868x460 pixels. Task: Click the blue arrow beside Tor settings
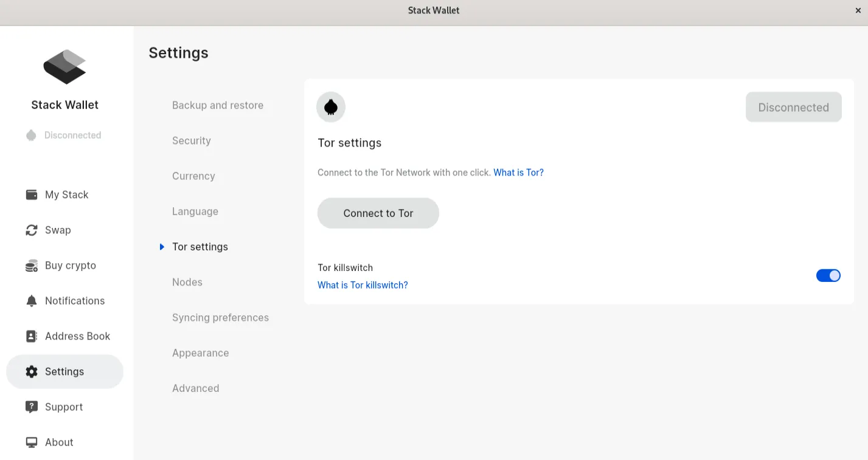[x=162, y=247]
